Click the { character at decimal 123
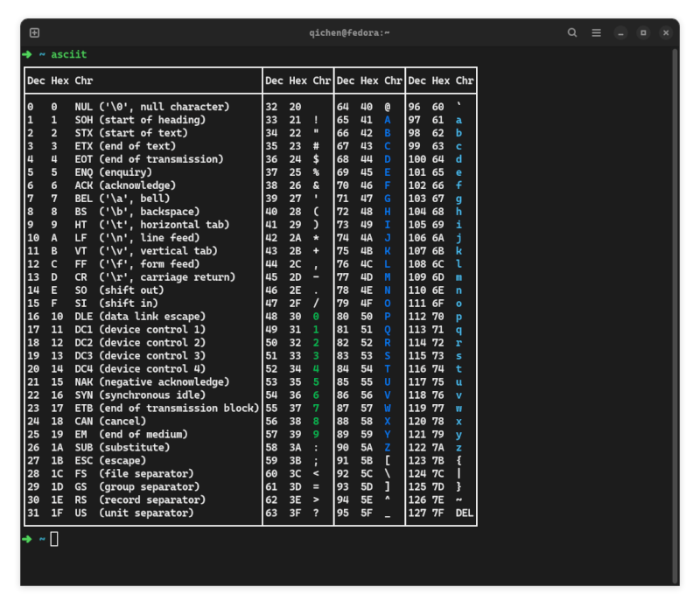This screenshot has width=700, height=608. click(x=458, y=461)
